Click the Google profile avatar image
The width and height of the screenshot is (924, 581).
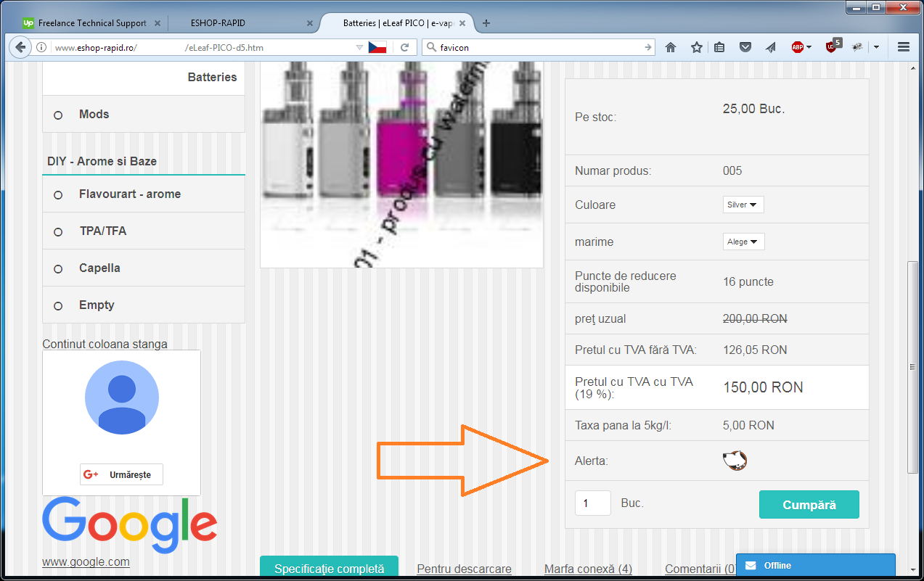pos(121,397)
